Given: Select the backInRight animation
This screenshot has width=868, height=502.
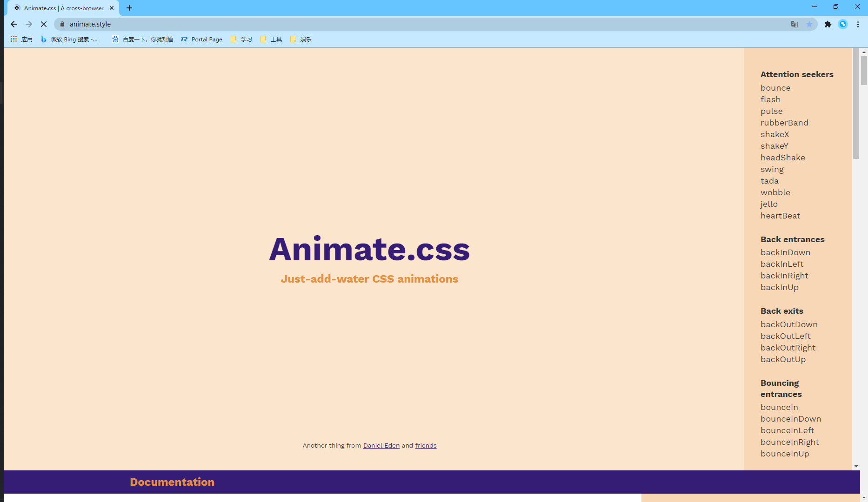Looking at the screenshot, I should pyautogui.click(x=784, y=276).
